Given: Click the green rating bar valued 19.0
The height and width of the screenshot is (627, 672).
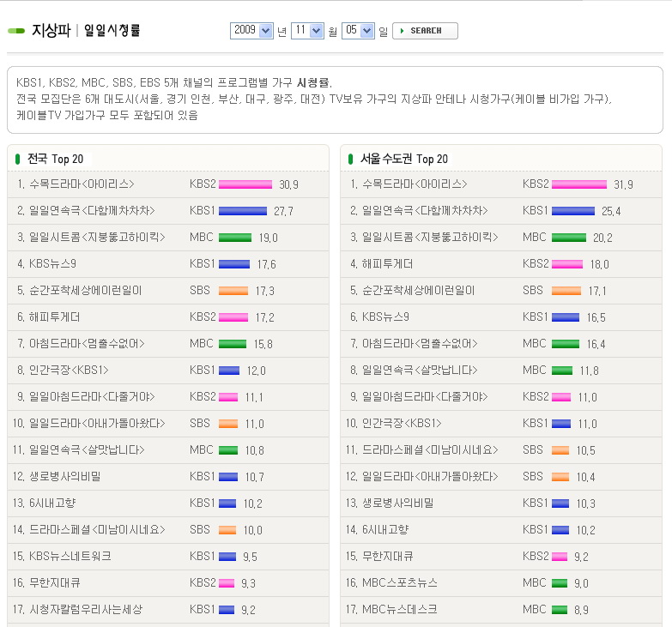Looking at the screenshot, I should click(235, 238).
